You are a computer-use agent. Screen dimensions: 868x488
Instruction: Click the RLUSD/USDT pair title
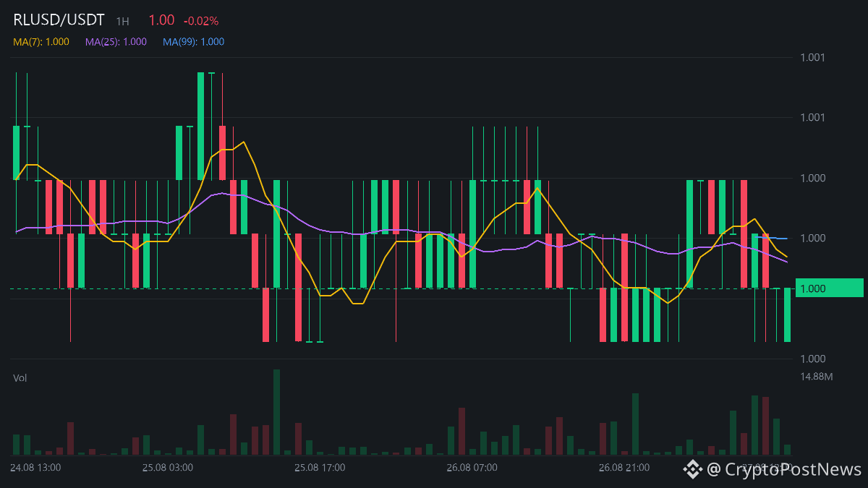pyautogui.click(x=59, y=20)
